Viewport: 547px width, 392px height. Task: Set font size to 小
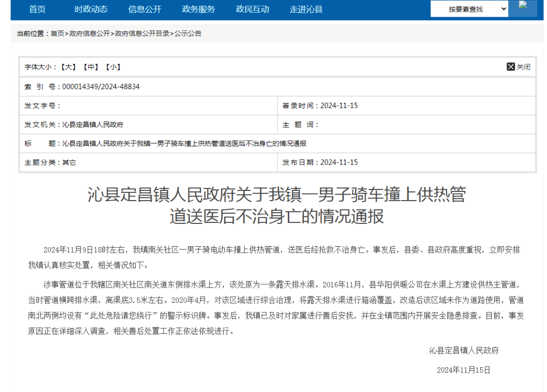click(x=113, y=67)
